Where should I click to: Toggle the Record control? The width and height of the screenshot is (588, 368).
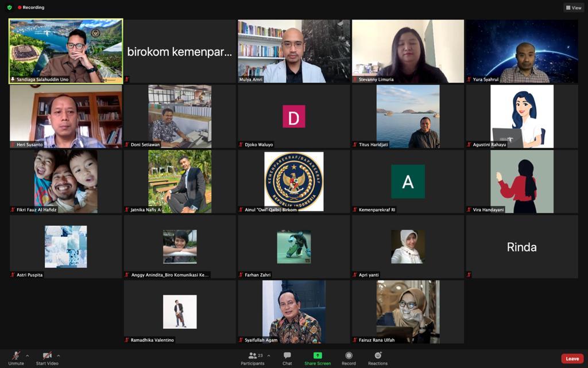click(349, 358)
